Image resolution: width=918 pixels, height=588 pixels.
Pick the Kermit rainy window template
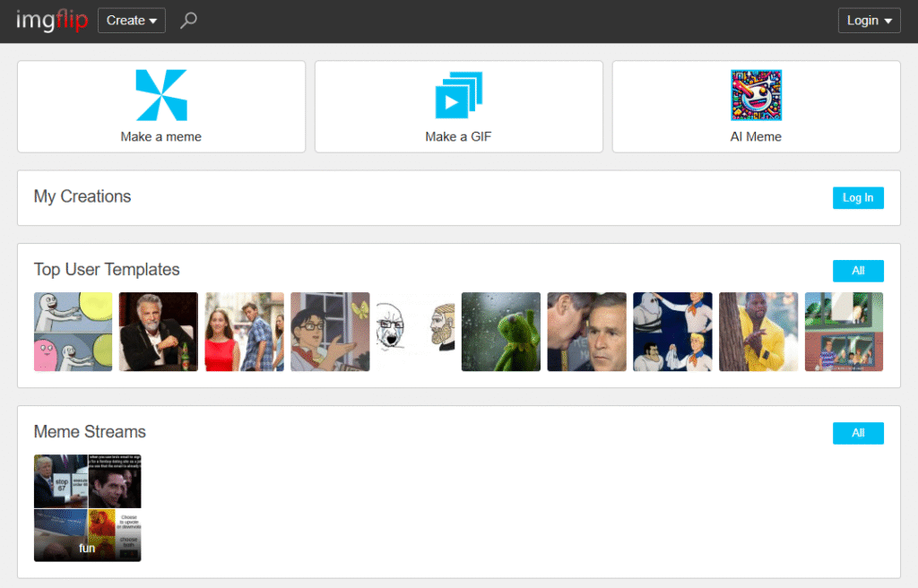pyautogui.click(x=501, y=332)
